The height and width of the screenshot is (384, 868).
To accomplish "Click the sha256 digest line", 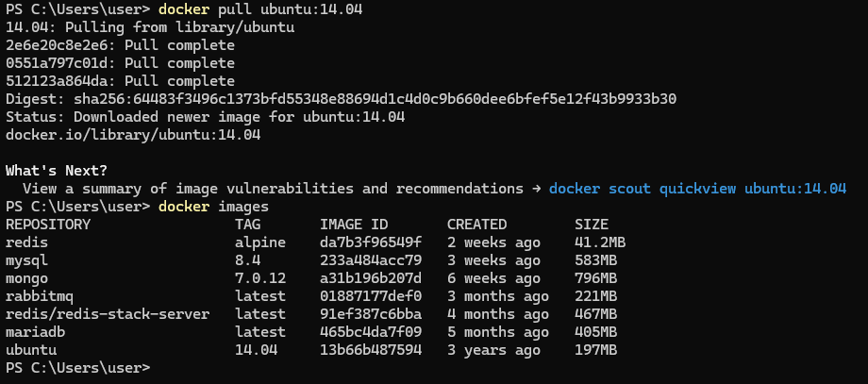I will [341, 99].
